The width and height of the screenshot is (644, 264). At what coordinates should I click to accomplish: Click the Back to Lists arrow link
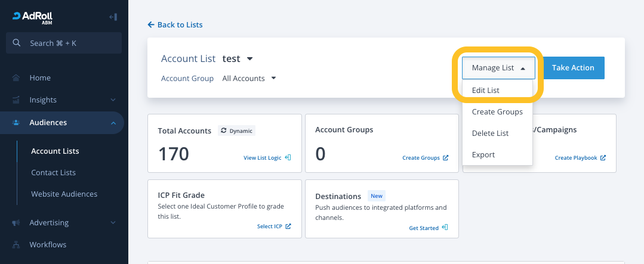175,25
